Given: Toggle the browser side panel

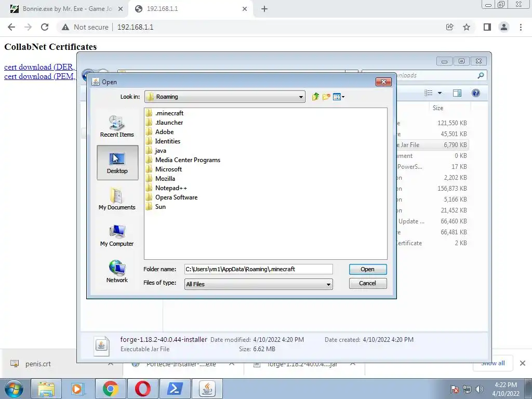Looking at the screenshot, I should point(487,27).
